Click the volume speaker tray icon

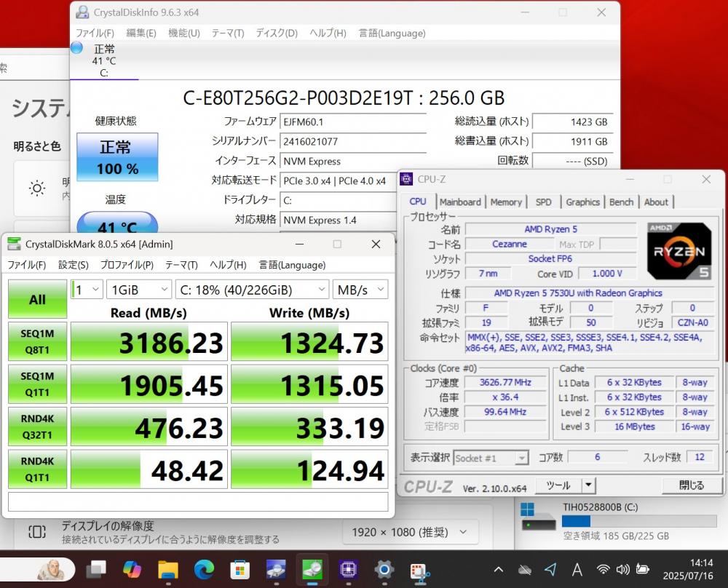[622, 569]
